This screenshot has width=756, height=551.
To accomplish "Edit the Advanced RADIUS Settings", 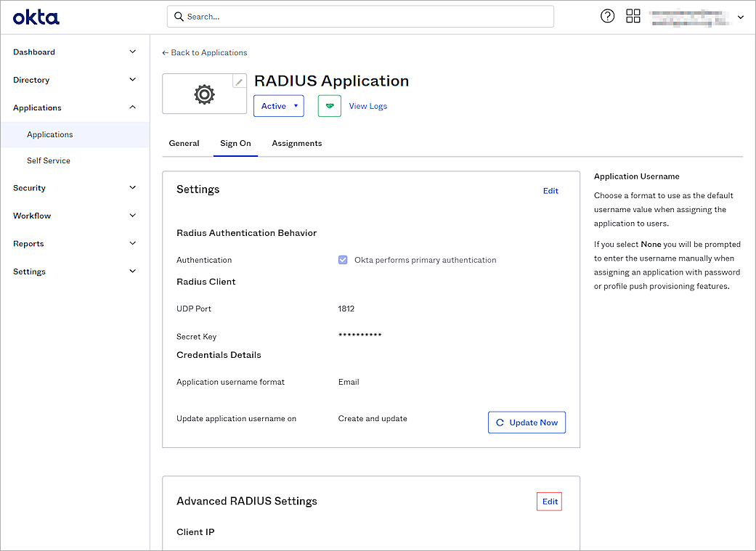I will 549,501.
